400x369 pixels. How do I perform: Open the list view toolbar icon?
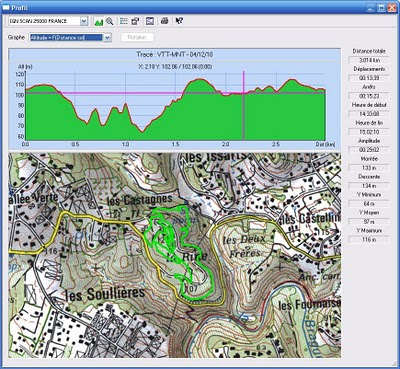pyautogui.click(x=124, y=21)
